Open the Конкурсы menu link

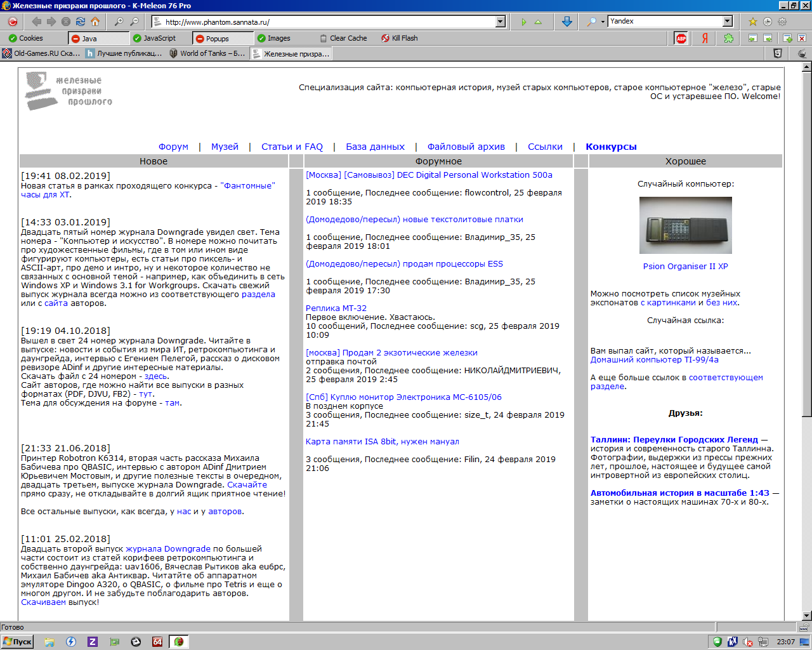click(611, 147)
